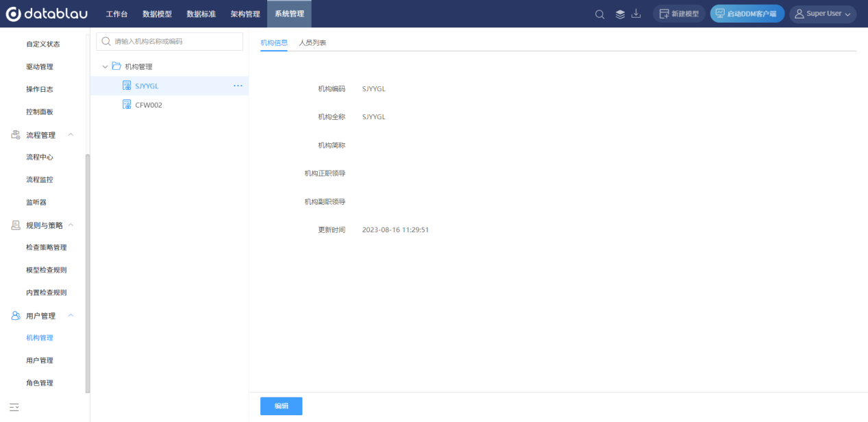Click the 更新时间 value 2023-08-16 11:29:51
868x422 pixels.
point(395,229)
